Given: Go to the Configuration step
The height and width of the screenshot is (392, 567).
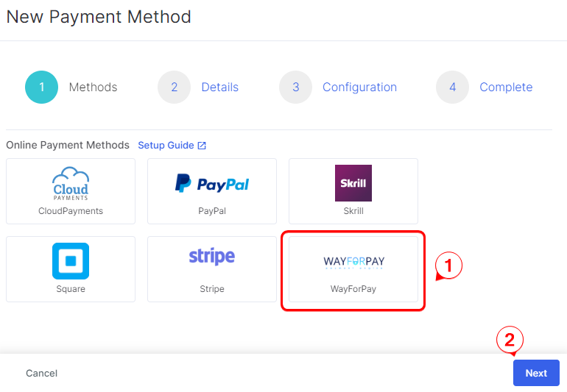Looking at the screenshot, I should (359, 87).
